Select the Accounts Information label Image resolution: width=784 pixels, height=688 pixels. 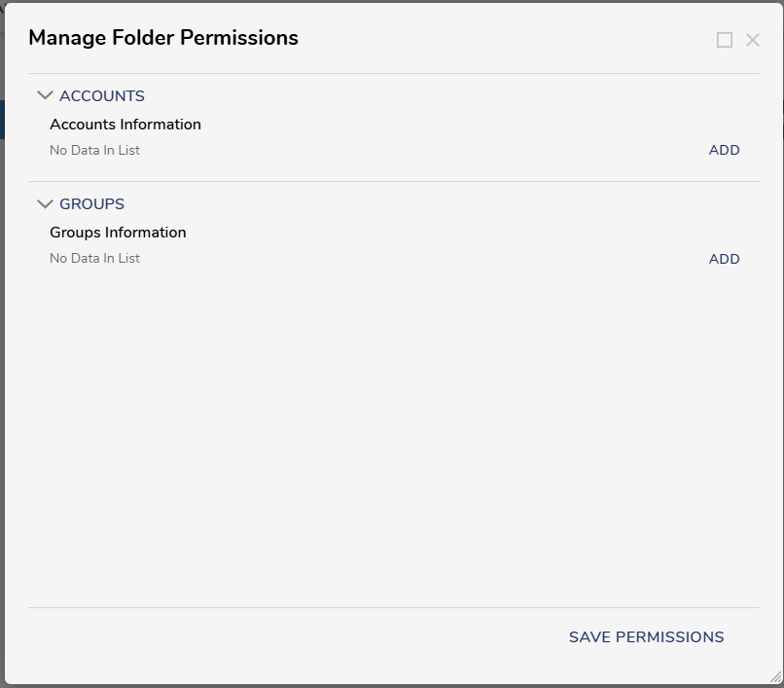[x=125, y=125]
